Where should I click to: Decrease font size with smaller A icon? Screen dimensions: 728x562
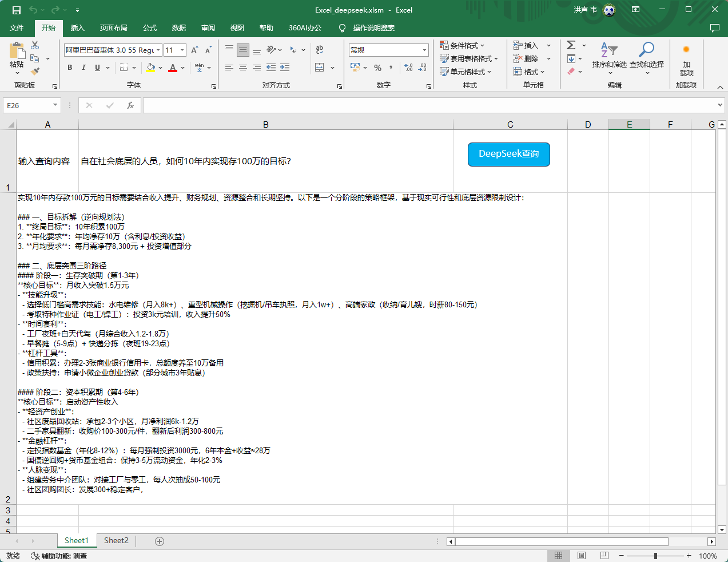point(208,50)
